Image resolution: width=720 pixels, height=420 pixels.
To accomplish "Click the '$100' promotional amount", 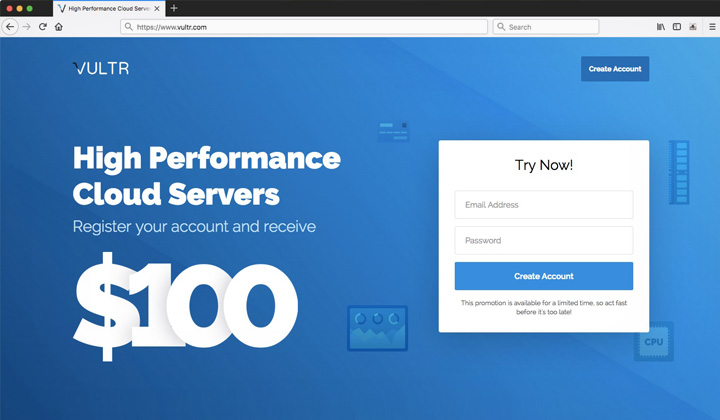I will [x=186, y=307].
